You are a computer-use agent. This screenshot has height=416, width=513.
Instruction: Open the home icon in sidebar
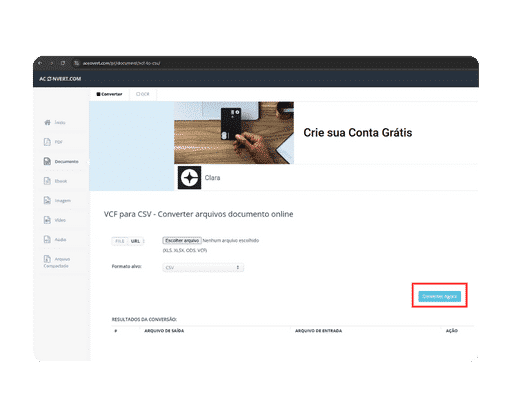tap(47, 122)
